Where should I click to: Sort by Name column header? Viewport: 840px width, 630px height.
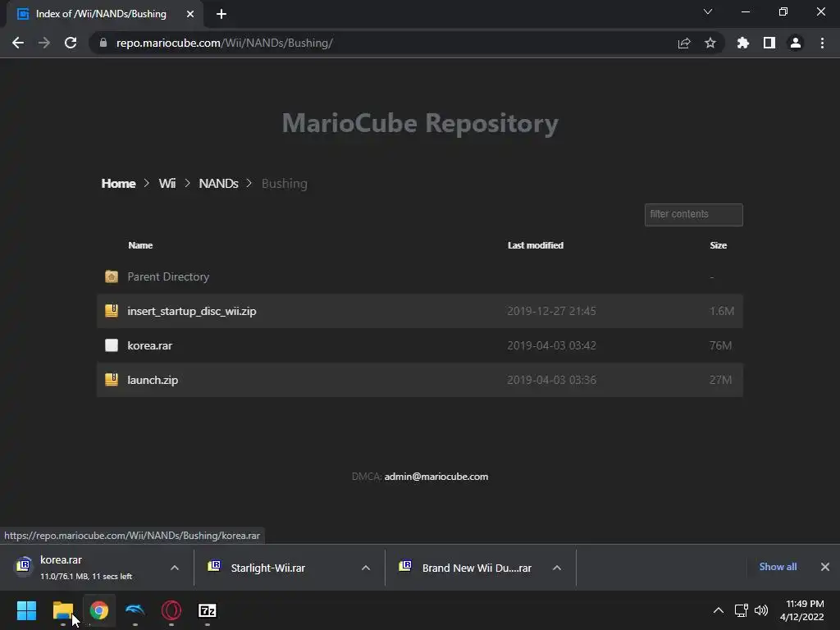click(140, 245)
